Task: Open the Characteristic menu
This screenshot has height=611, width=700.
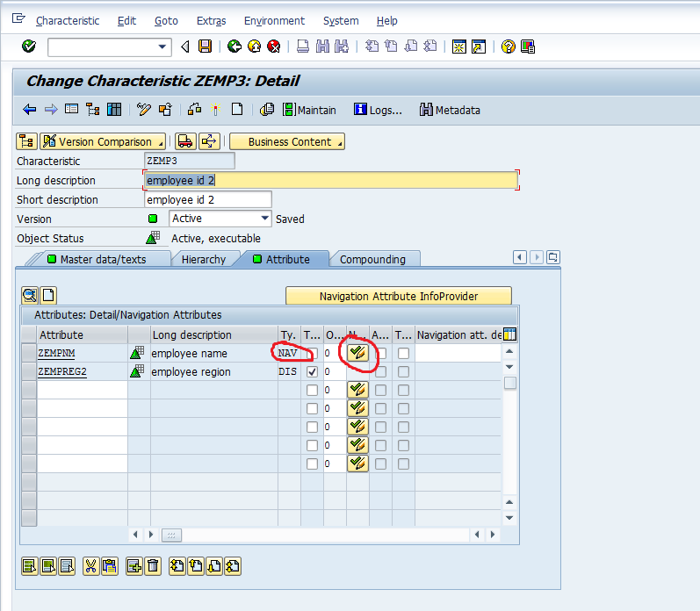Action: 68,20
